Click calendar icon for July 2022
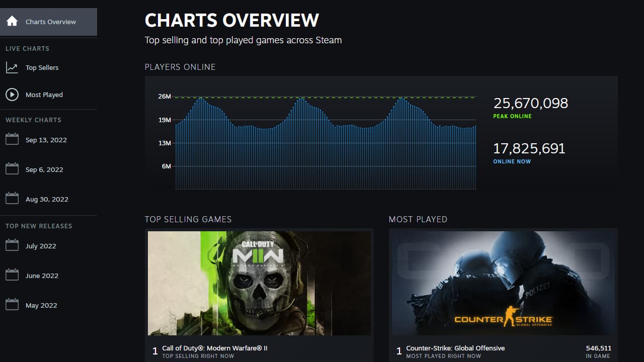This screenshot has height=362, width=644. [x=12, y=245]
